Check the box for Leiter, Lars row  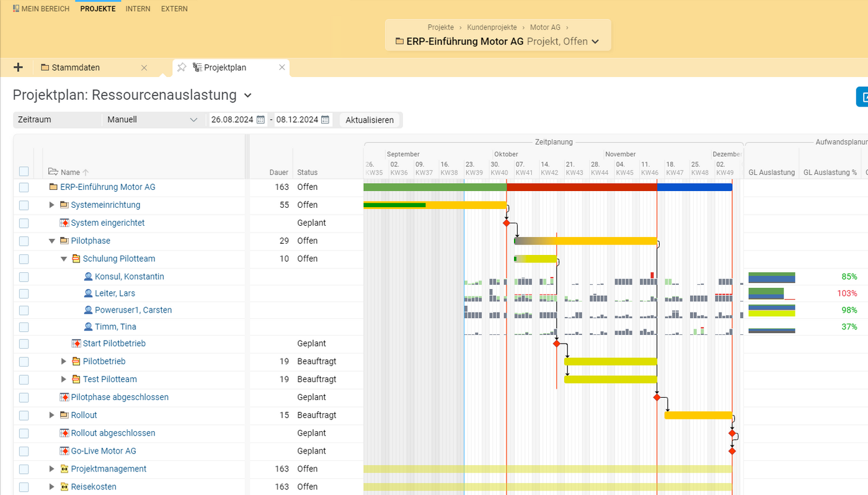24,294
